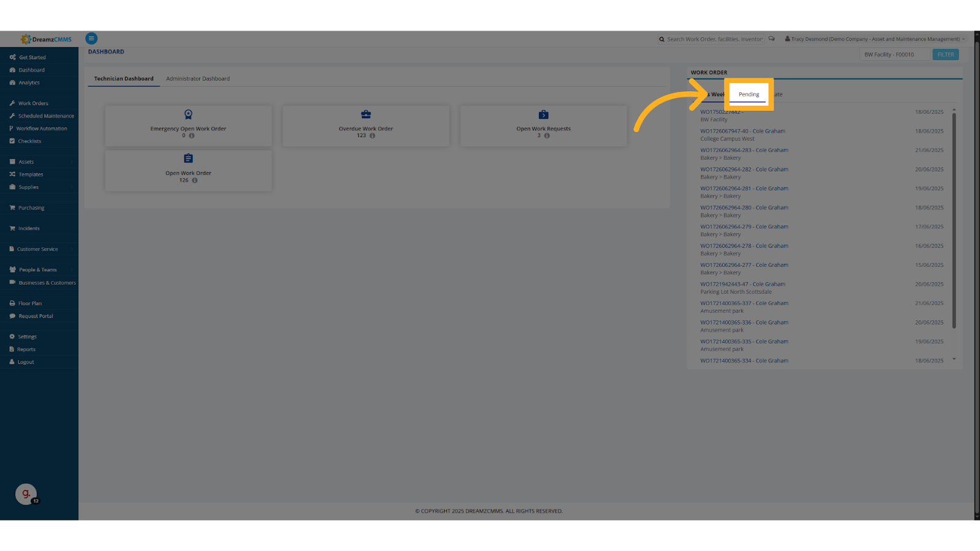Click the Emergency Open Work Order ribbon icon
The image size is (980, 551).
click(188, 114)
